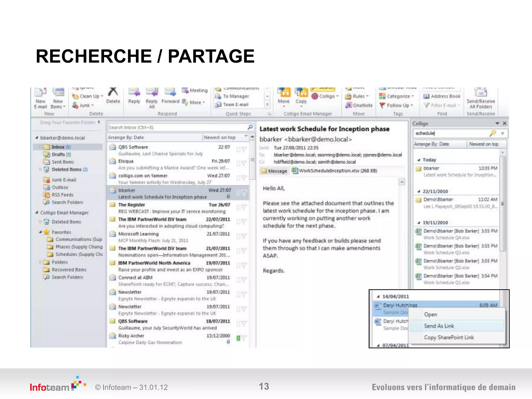This screenshot has height=399, width=532.
Task: Toggle category box on Ricky Archer message
Action: pyautogui.click(x=238, y=338)
